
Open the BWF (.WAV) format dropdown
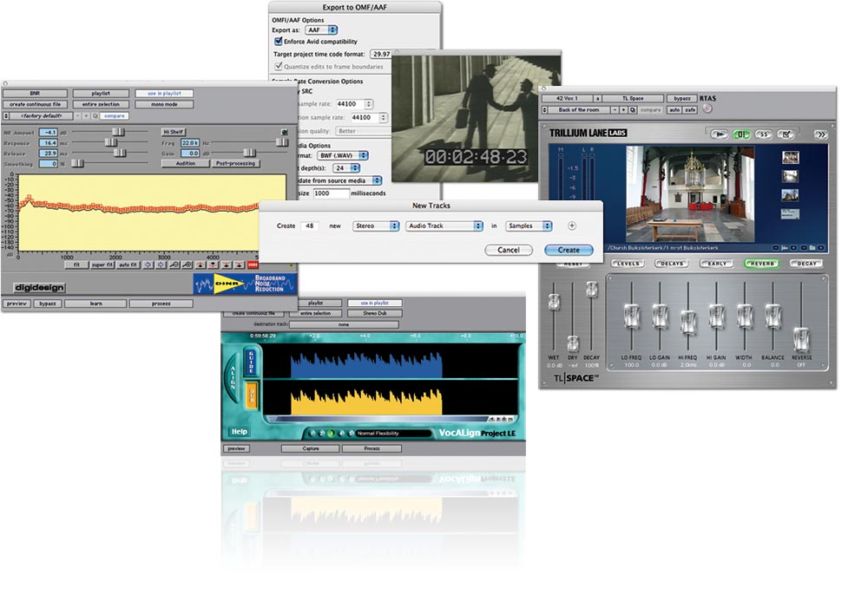343,155
